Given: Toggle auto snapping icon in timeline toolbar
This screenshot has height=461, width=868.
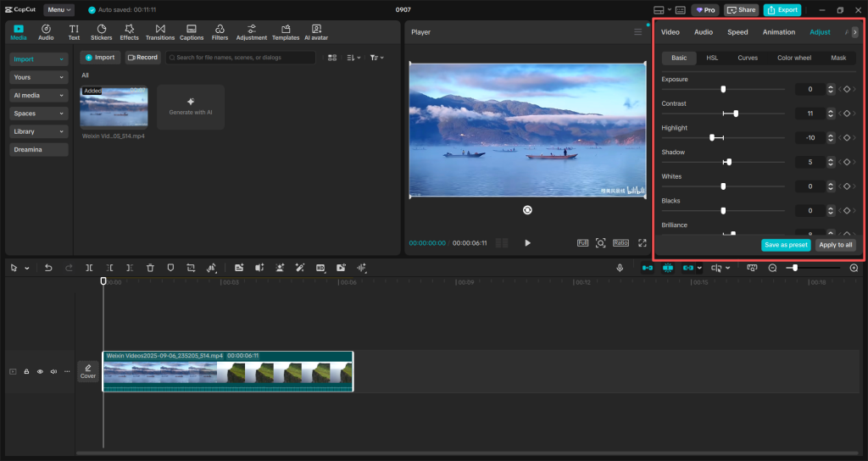Looking at the screenshot, I should pos(668,268).
